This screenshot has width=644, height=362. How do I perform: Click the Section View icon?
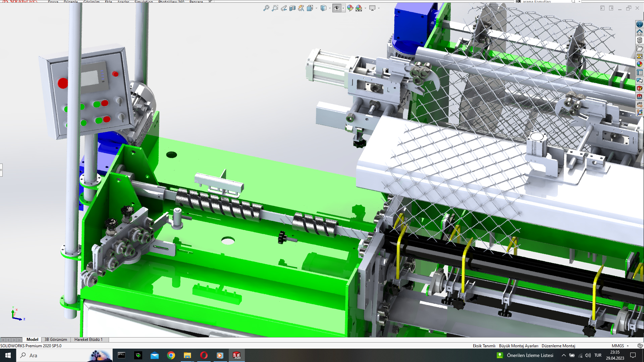[x=292, y=8]
